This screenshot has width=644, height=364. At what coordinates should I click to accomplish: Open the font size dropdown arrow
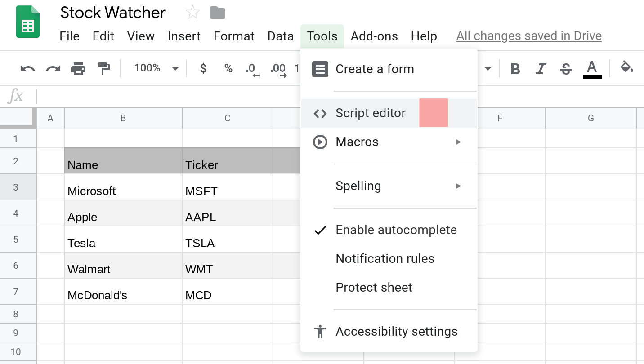tap(487, 69)
